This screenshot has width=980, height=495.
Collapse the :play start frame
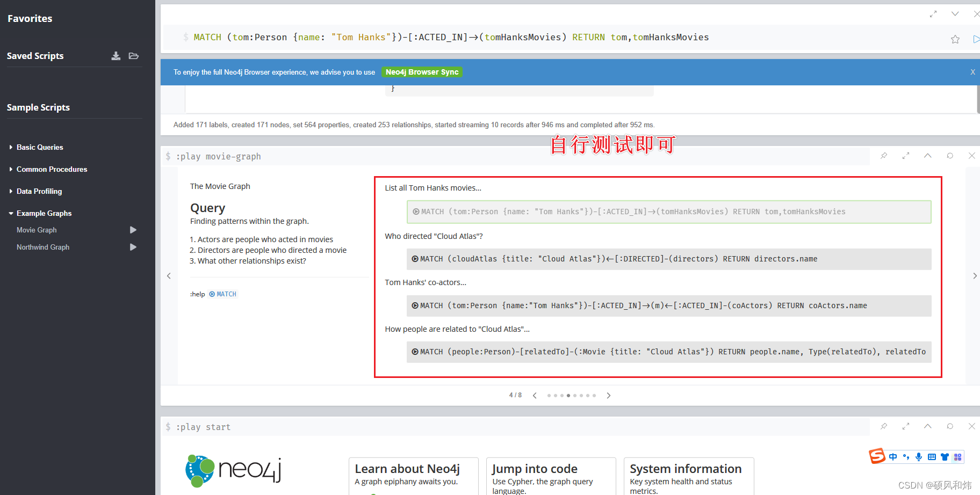point(928,426)
